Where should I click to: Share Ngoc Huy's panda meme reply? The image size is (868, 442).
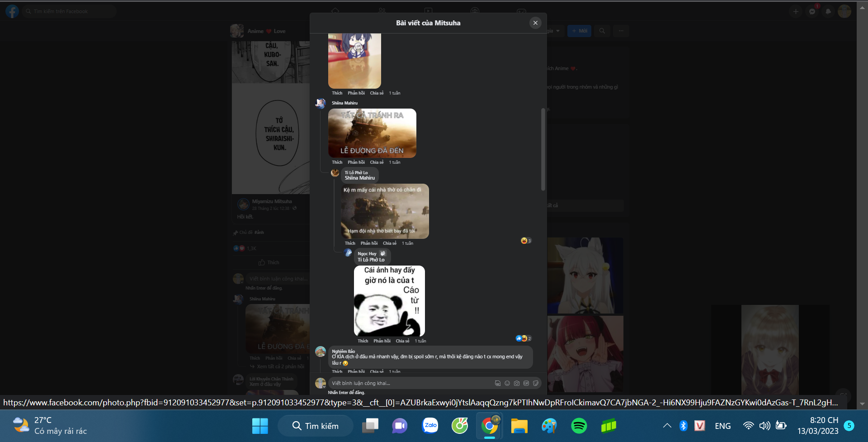pyautogui.click(x=402, y=341)
